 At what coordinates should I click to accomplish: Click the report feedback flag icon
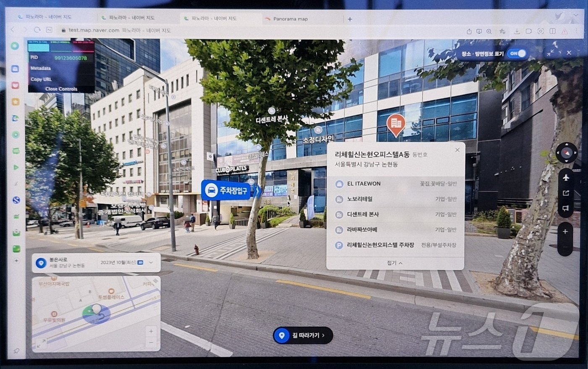(566, 208)
